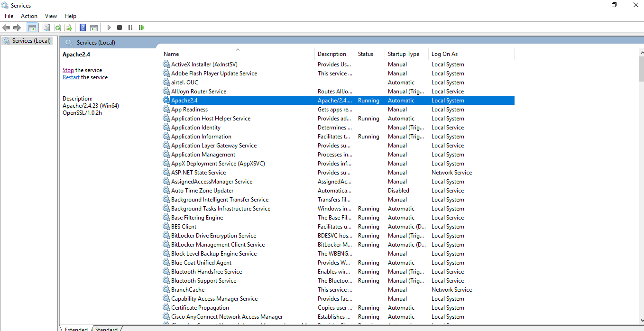Click the Pause Service toolbar button

coord(130,28)
